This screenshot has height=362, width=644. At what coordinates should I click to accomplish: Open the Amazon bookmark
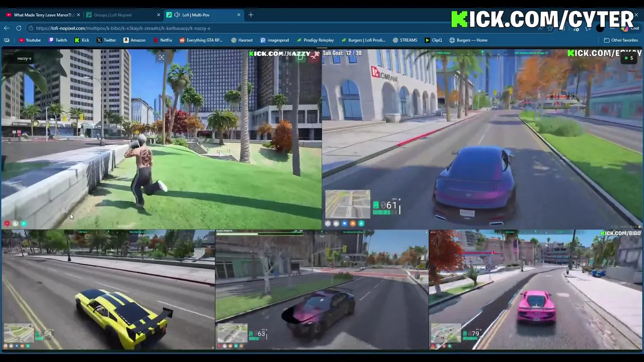134,40
